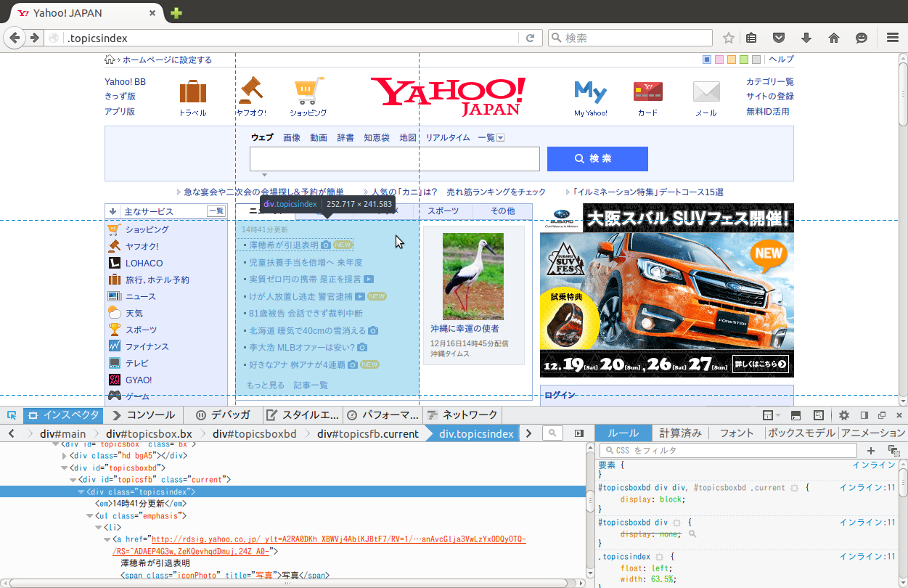Viewport: 908px width, 588px height.
Task: Toggle the display: none declaration
Action: (652, 534)
